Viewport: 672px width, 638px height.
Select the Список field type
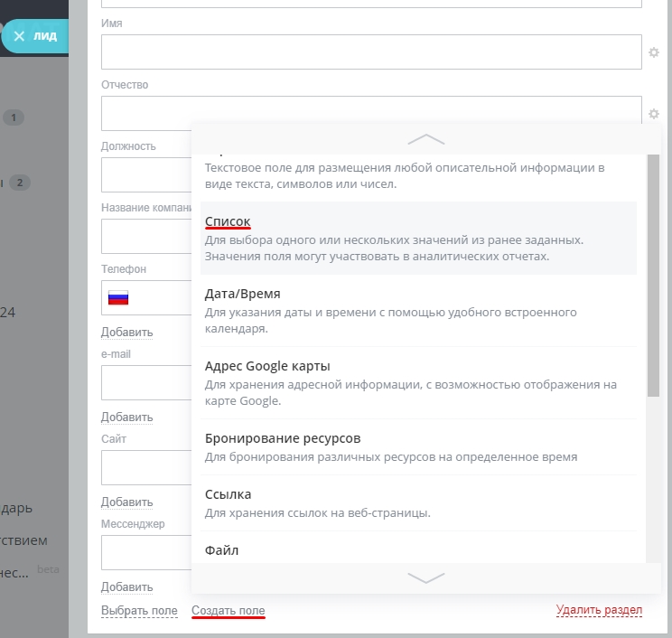[418, 238]
